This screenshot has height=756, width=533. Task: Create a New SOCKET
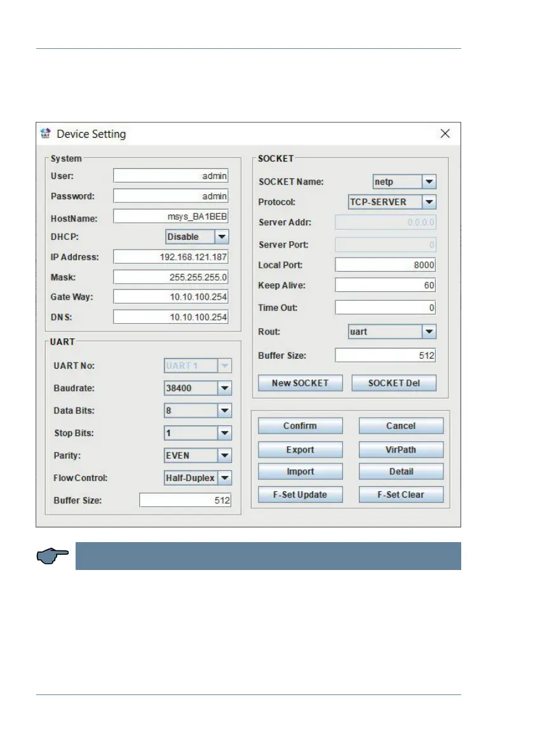[x=300, y=383]
